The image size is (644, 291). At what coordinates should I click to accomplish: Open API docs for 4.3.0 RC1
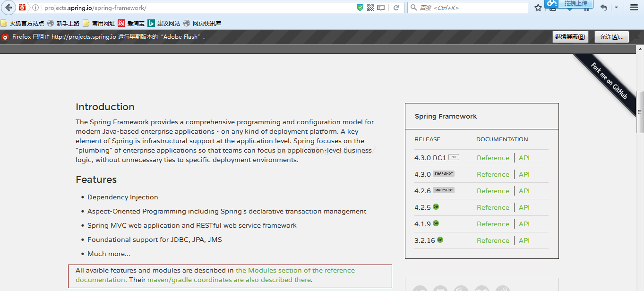click(524, 158)
